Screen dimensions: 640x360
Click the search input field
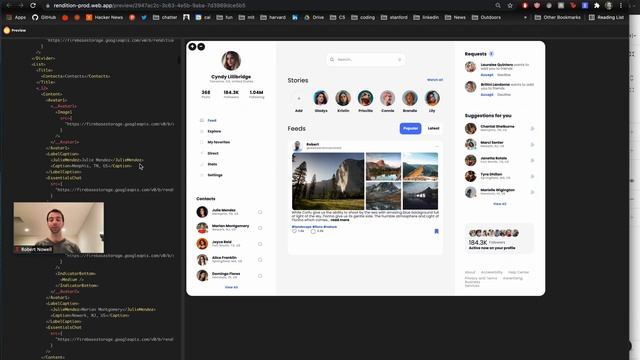click(366, 60)
